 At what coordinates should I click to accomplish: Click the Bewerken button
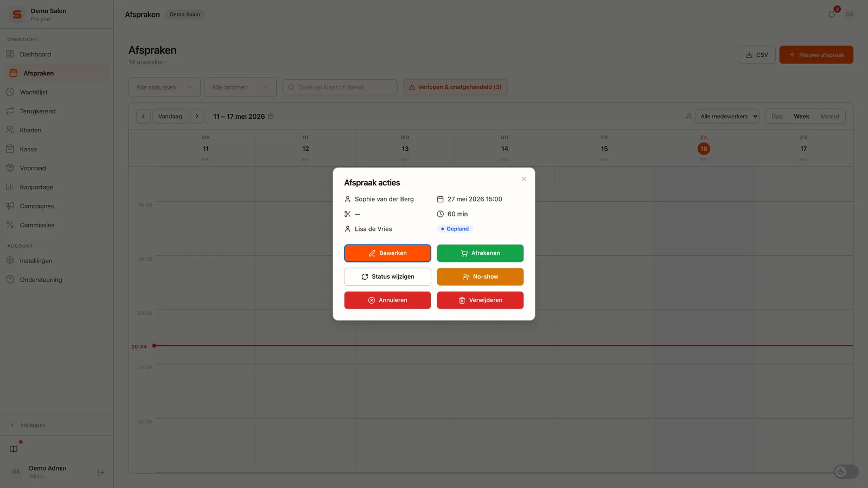pyautogui.click(x=387, y=253)
